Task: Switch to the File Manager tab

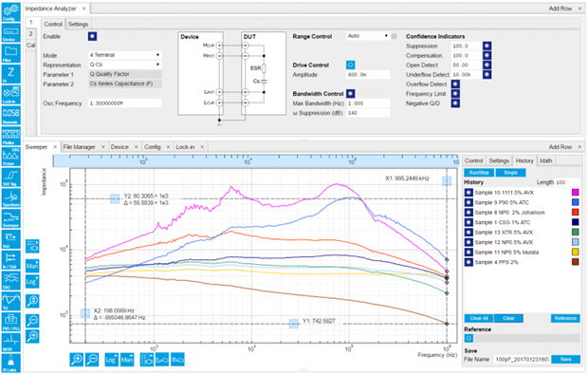Action: [79, 147]
